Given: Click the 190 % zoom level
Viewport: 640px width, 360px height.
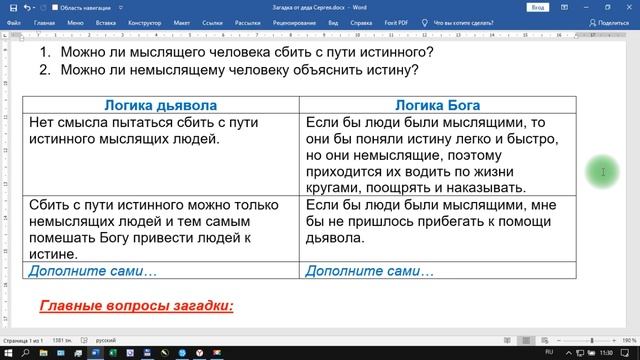Looking at the screenshot, I should tap(629, 340).
